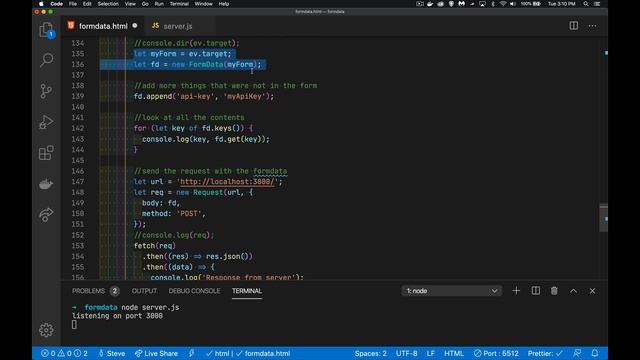Open the Terminal menu in menu bar
The width and height of the screenshot is (640, 360).
(x=179, y=4)
